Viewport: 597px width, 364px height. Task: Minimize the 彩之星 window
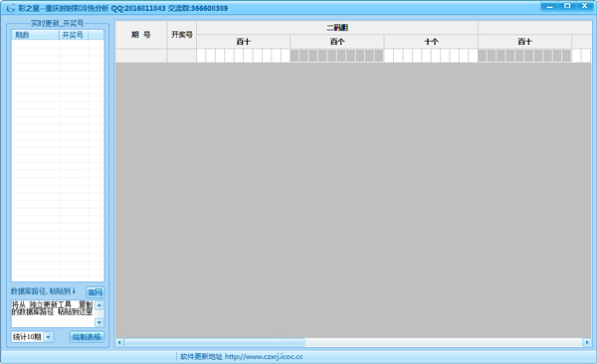(x=549, y=6)
